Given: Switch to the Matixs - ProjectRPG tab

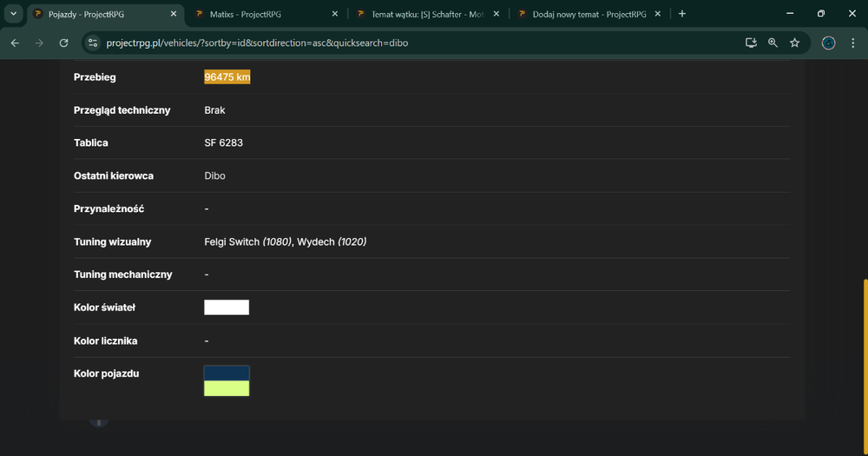Looking at the screenshot, I should coord(266,15).
